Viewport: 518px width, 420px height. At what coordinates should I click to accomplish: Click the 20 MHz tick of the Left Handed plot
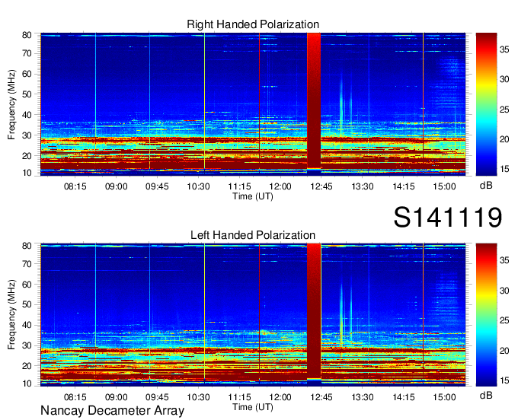(x=27, y=366)
